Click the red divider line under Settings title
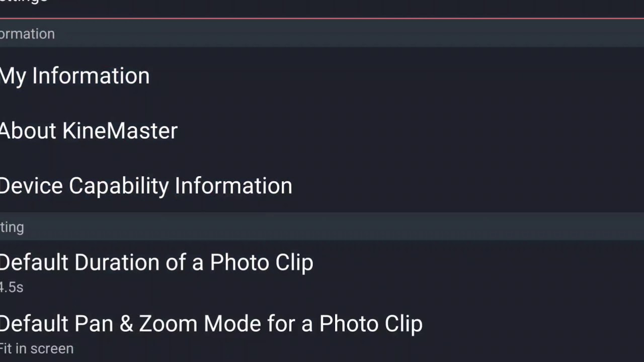Image resolution: width=644 pixels, height=362 pixels. point(322,19)
